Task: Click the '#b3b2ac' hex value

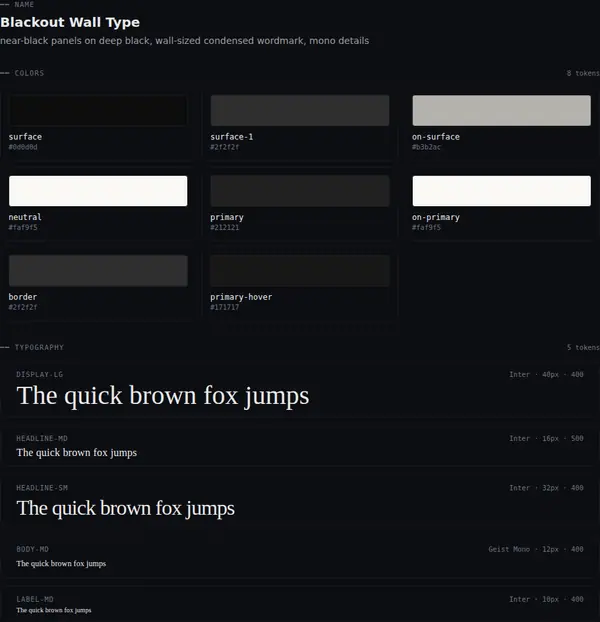Action: pos(426,147)
